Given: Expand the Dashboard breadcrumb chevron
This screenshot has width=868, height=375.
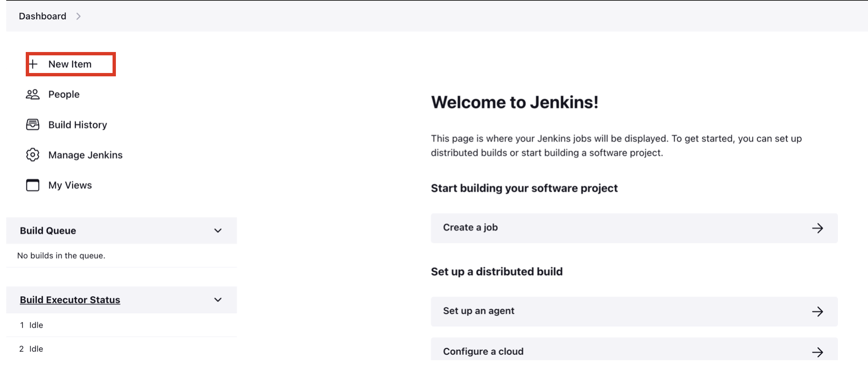Looking at the screenshot, I should pyautogui.click(x=78, y=16).
